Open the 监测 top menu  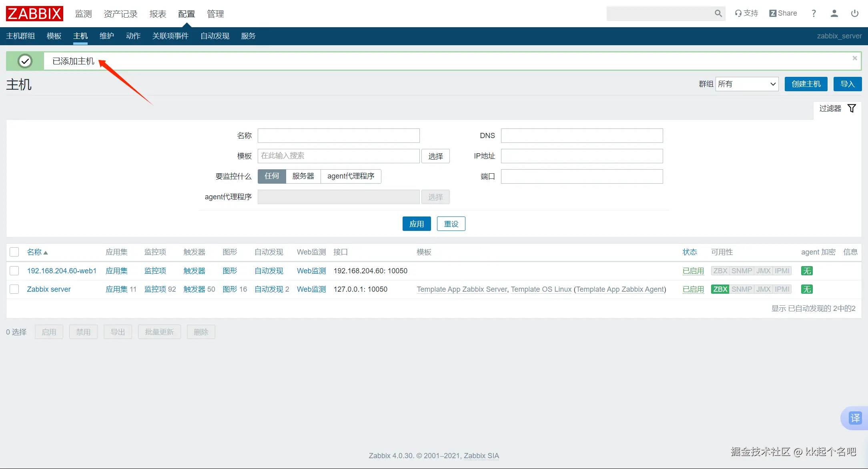point(83,14)
